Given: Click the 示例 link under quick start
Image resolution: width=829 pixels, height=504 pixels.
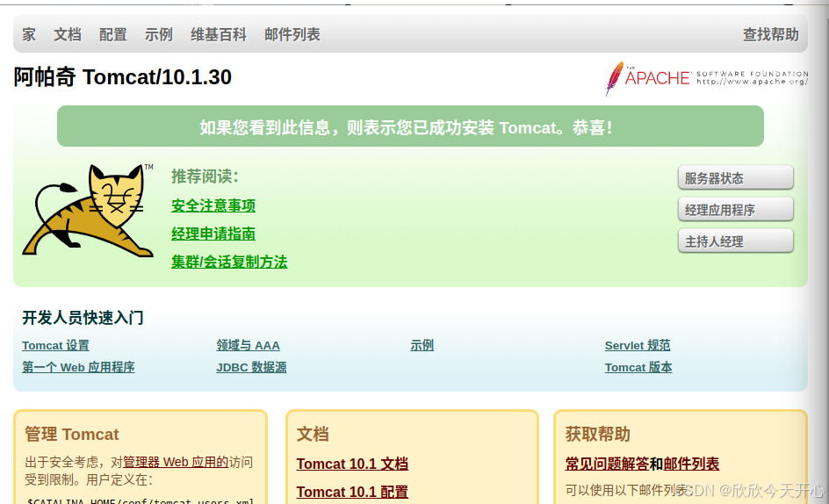Looking at the screenshot, I should tap(422, 345).
